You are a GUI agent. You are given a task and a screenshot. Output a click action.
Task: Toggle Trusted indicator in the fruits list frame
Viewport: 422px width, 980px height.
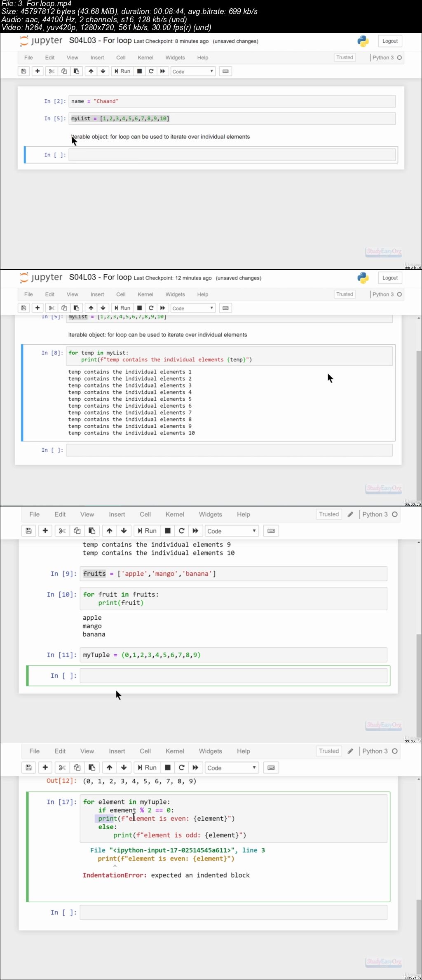(329, 514)
